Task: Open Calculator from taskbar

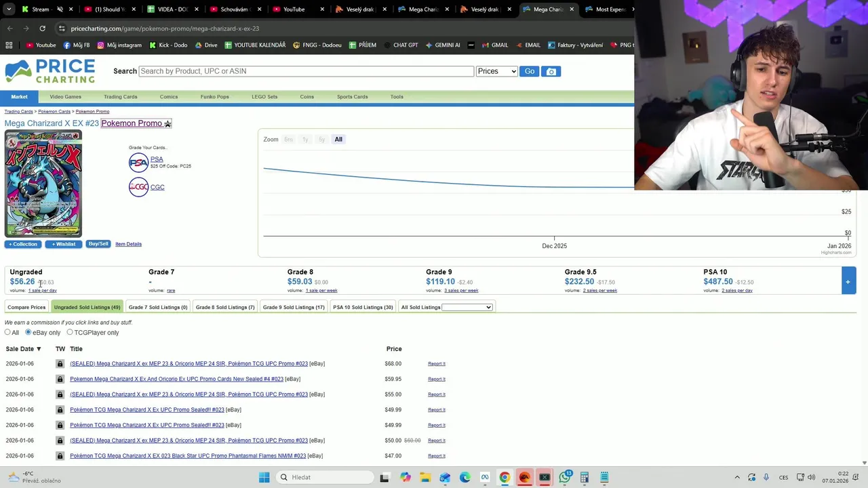Action: click(585, 477)
